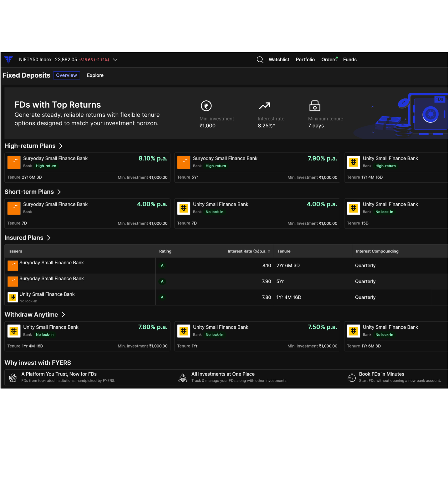Open the Funds page
This screenshot has width=448, height=478.
coord(350,59)
